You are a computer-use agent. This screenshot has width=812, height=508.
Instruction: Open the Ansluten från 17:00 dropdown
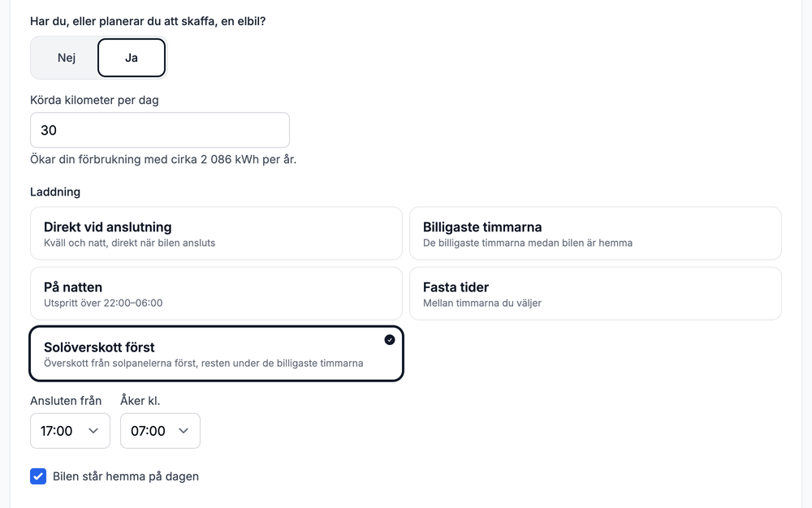point(70,430)
